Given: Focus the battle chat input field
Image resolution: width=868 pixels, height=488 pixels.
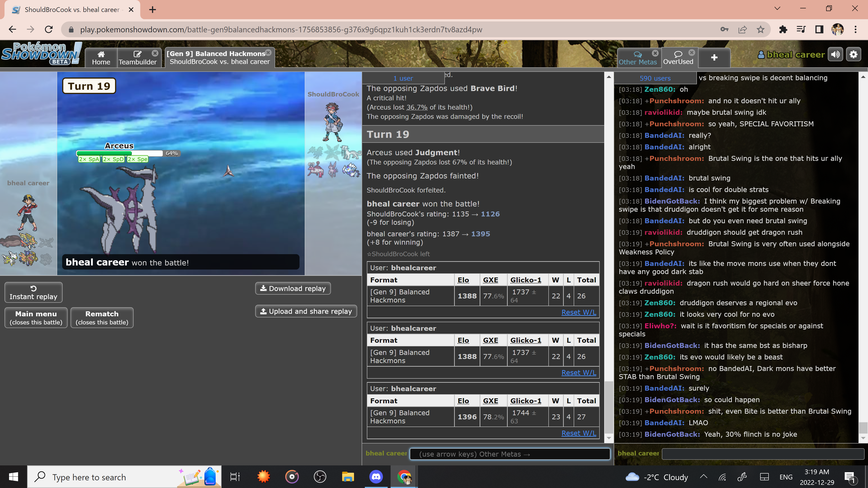Looking at the screenshot, I should [510, 454].
